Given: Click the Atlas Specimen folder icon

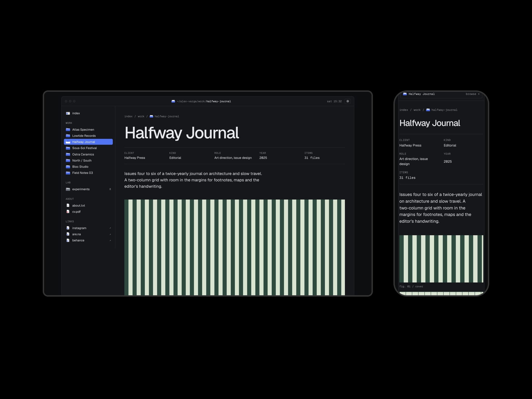Looking at the screenshot, I should 68,130.
